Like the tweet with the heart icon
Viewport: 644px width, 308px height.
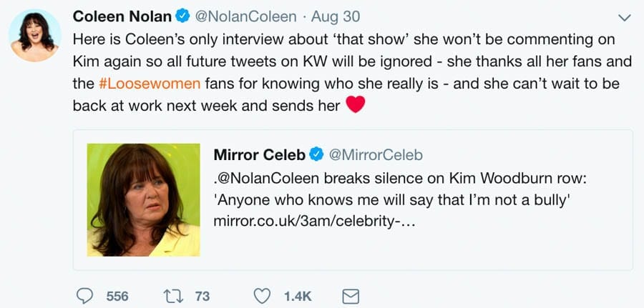pyautogui.click(x=263, y=296)
